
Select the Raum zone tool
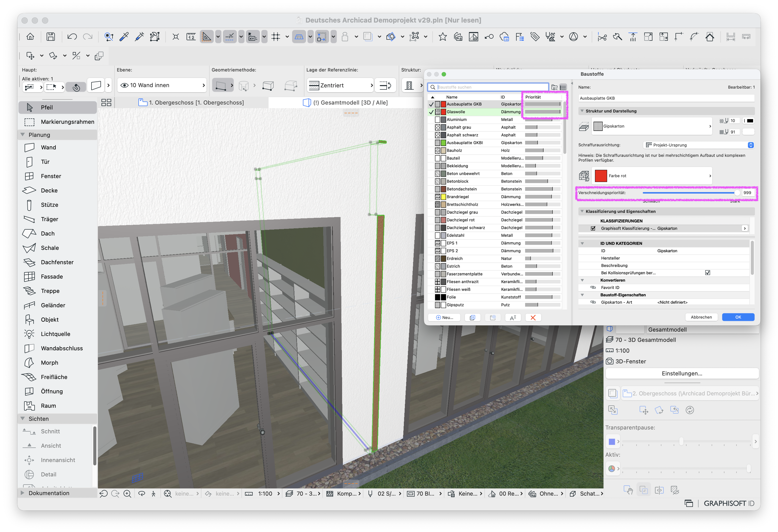point(58,406)
